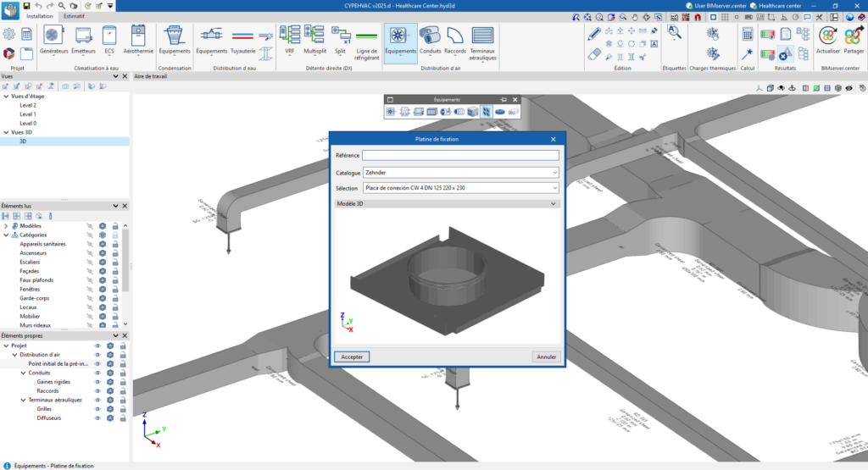Screen dimensions: 868x470
Task: Open the VRF tool
Action: (290, 40)
